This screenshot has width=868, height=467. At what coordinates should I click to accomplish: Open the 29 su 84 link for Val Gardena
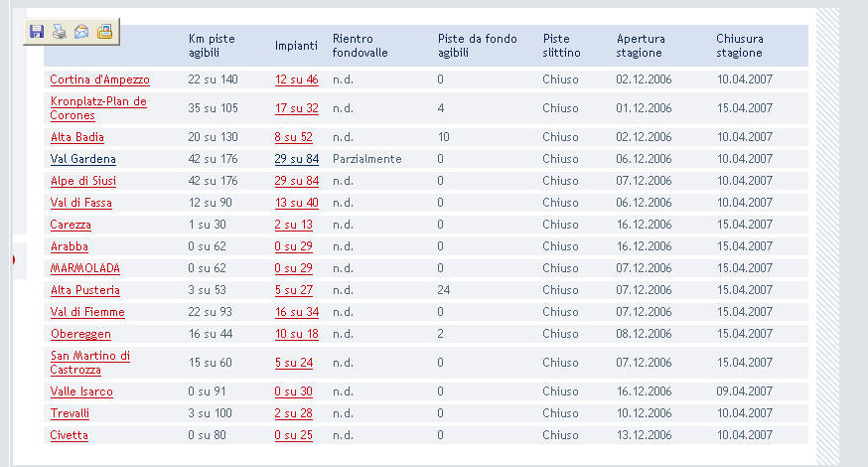297,159
